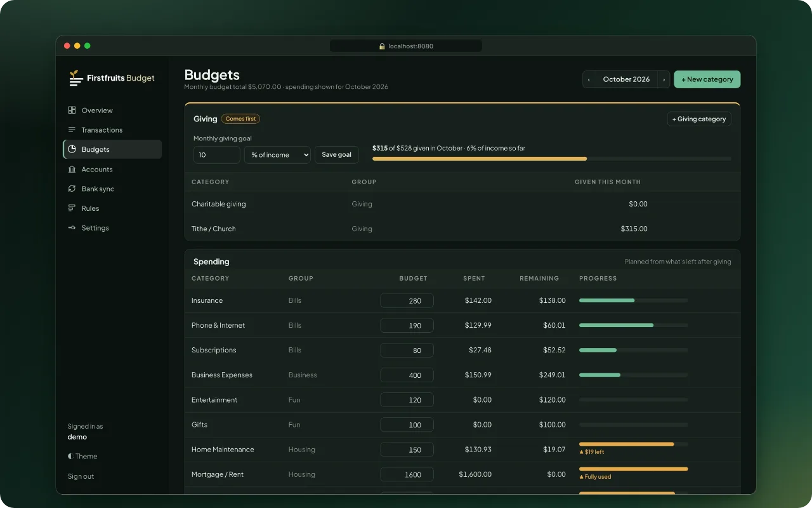Edit the Gifts budget amount
This screenshot has width=812, height=508.
407,425
